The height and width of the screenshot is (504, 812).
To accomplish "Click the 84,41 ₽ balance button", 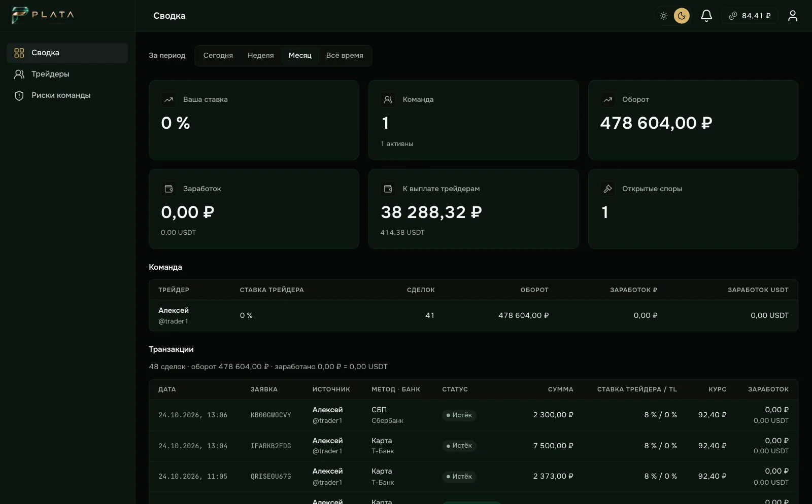I will 750,16.
